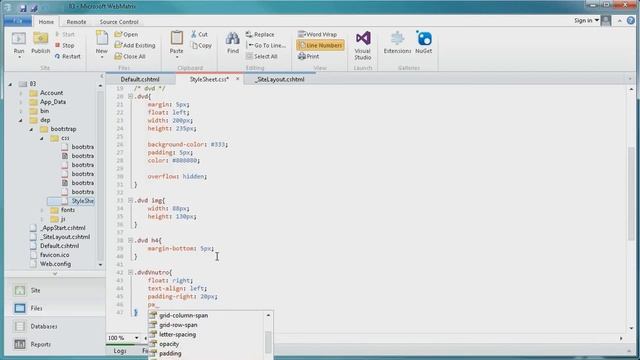Click the file tree scroll down arrow
The width and height of the screenshot is (640, 360).
(x=100, y=265)
